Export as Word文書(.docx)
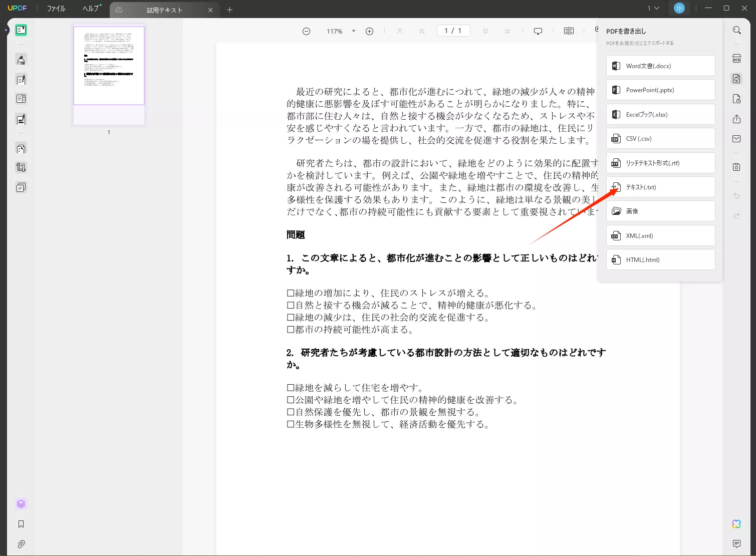The image size is (756, 556). click(660, 66)
